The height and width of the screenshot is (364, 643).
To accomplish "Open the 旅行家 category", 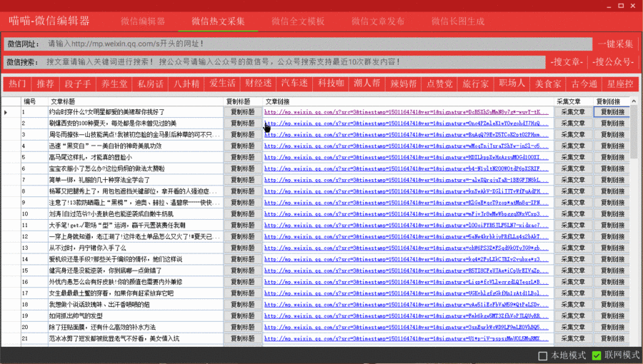I will click(x=476, y=84).
